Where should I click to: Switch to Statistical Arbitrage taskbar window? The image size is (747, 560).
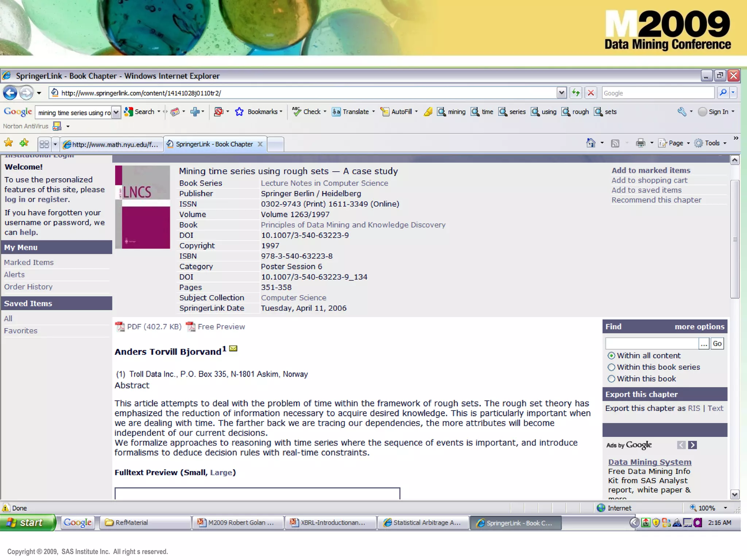tap(423, 522)
